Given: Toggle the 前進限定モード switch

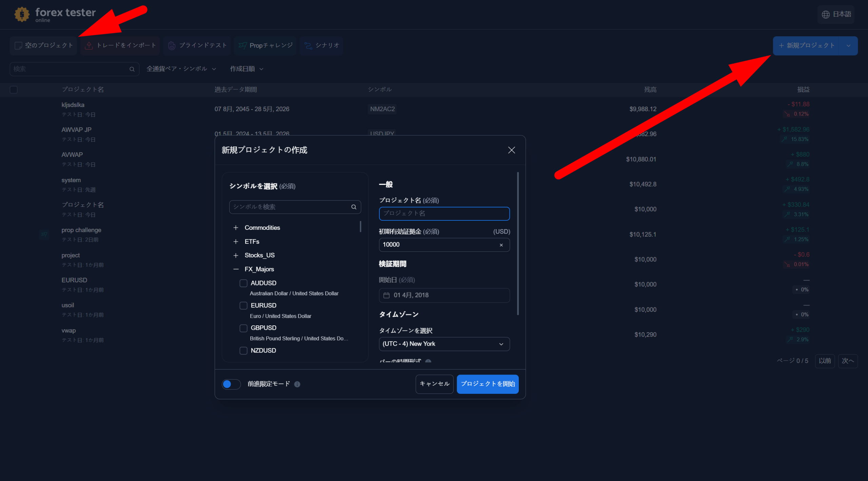Looking at the screenshot, I should [231, 384].
